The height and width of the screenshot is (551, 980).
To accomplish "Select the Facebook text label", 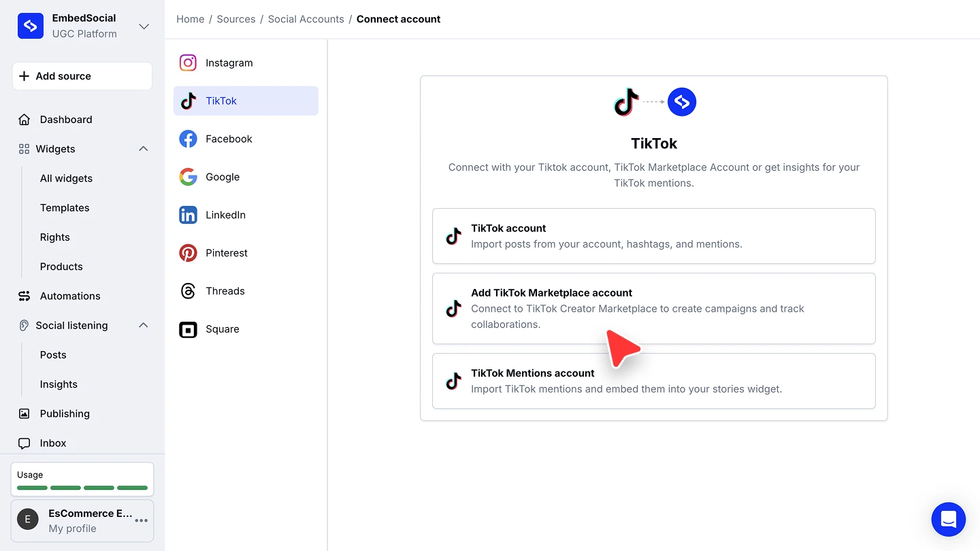I will pos(229,139).
